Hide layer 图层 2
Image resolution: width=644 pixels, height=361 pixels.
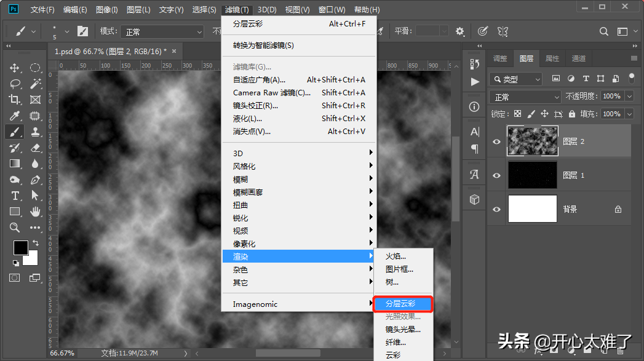pyautogui.click(x=496, y=141)
